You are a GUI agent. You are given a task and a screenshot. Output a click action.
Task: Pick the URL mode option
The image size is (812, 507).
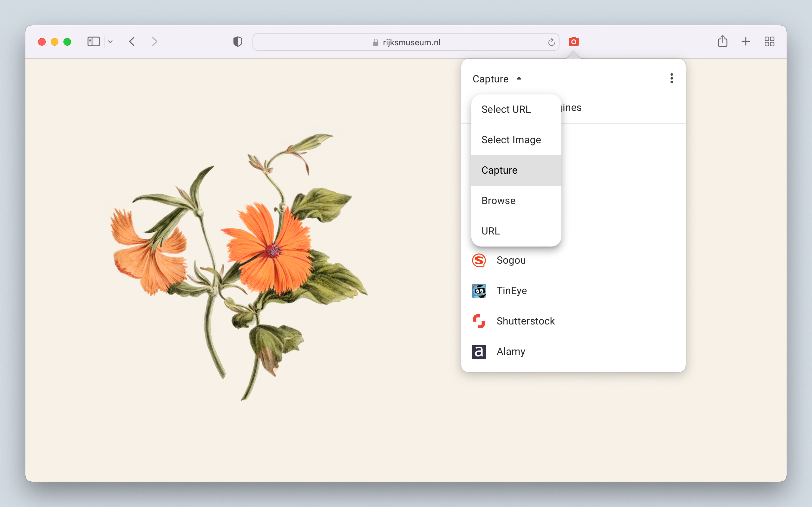[490, 231]
